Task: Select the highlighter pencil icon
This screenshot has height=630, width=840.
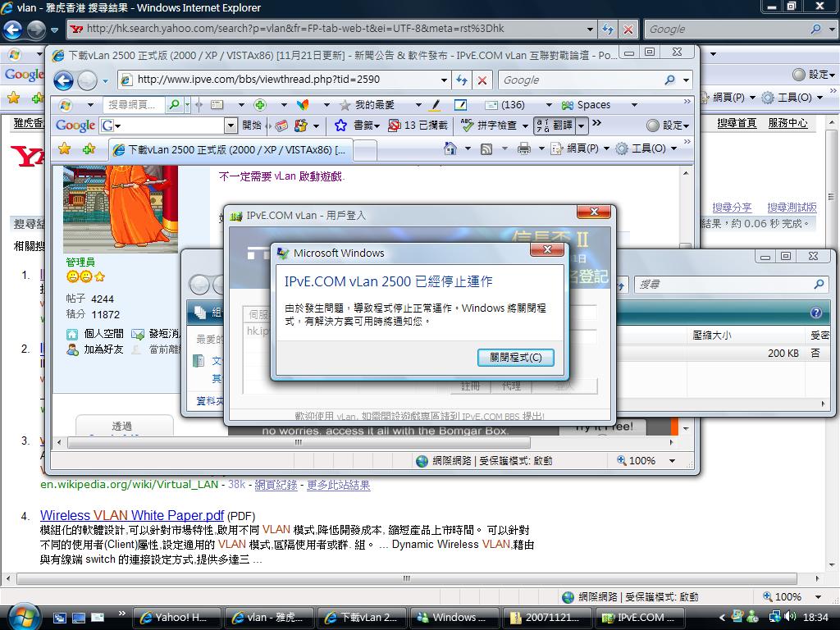Action: (436, 104)
